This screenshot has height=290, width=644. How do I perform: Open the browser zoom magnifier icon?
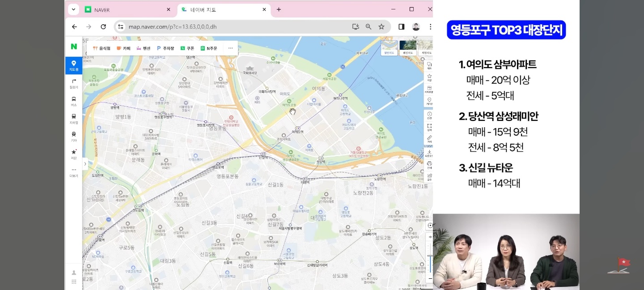pyautogui.click(x=369, y=27)
